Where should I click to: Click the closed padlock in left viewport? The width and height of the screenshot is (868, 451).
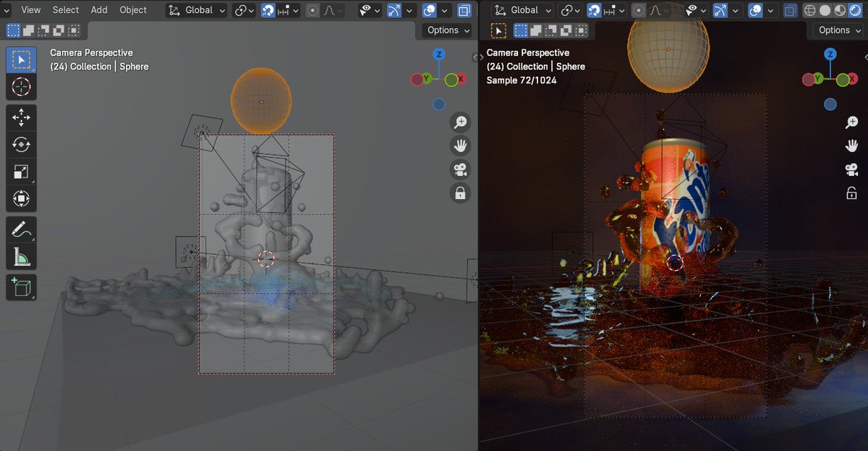pos(460,193)
